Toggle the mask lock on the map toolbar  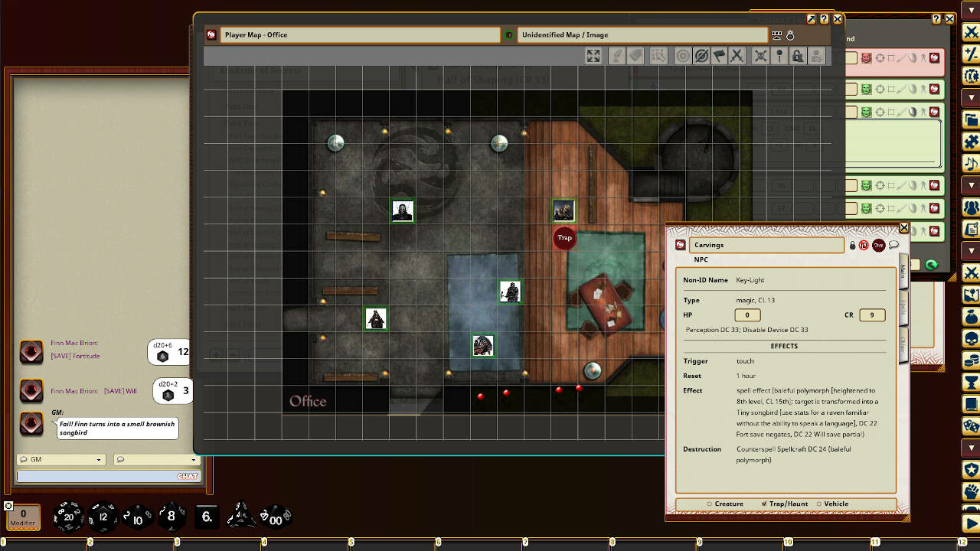point(798,56)
